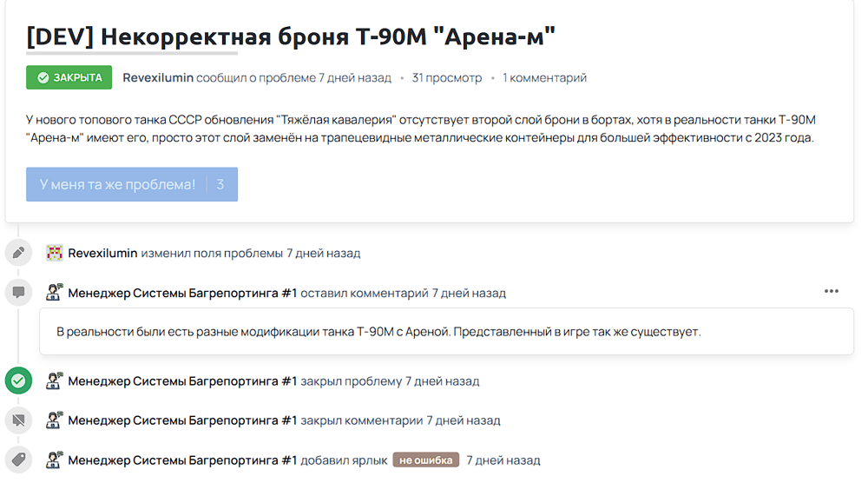The width and height of the screenshot is (868, 483).
Task: Open the three-dot comment options menu
Action: pyautogui.click(x=831, y=291)
